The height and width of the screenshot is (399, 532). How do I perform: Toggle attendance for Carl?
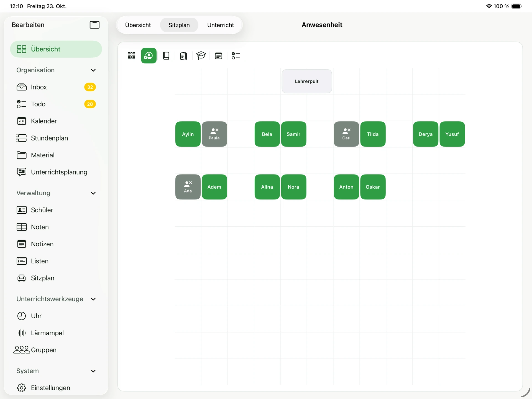[346, 134]
